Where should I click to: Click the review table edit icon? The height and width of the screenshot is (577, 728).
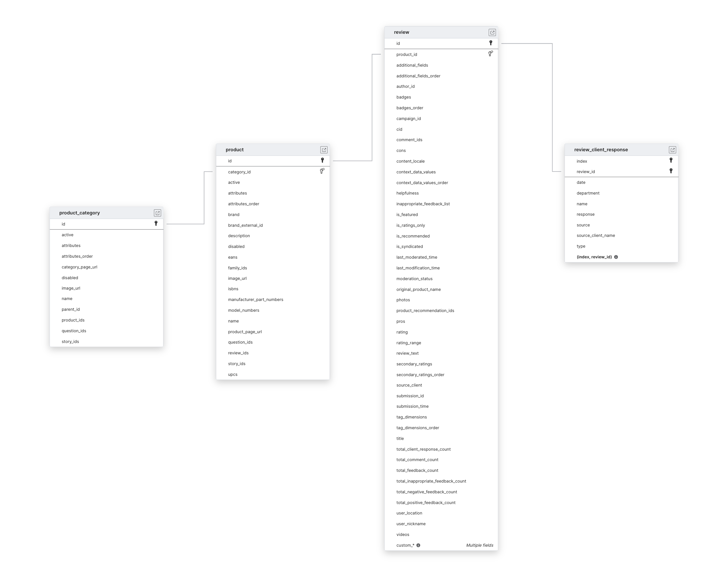(492, 31)
